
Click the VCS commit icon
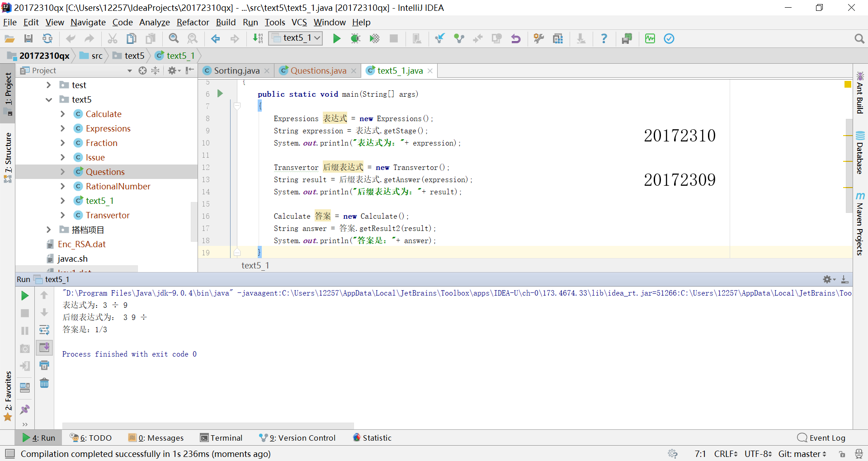point(459,39)
